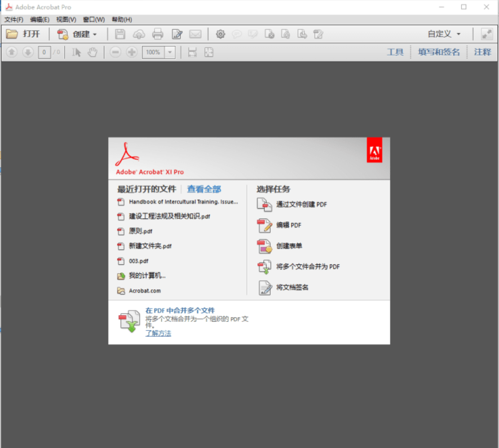Click the 查看全部 link
This screenshot has height=448, width=499.
click(x=204, y=189)
